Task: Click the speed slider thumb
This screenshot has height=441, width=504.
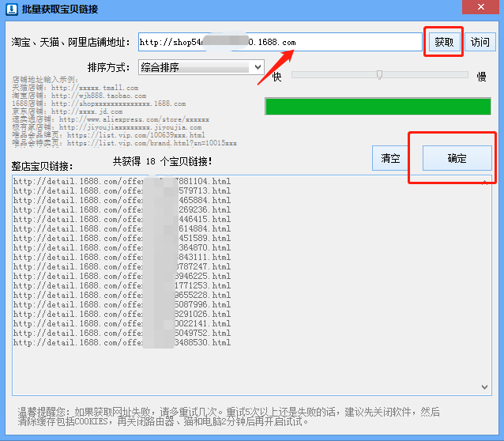Action: (x=380, y=74)
